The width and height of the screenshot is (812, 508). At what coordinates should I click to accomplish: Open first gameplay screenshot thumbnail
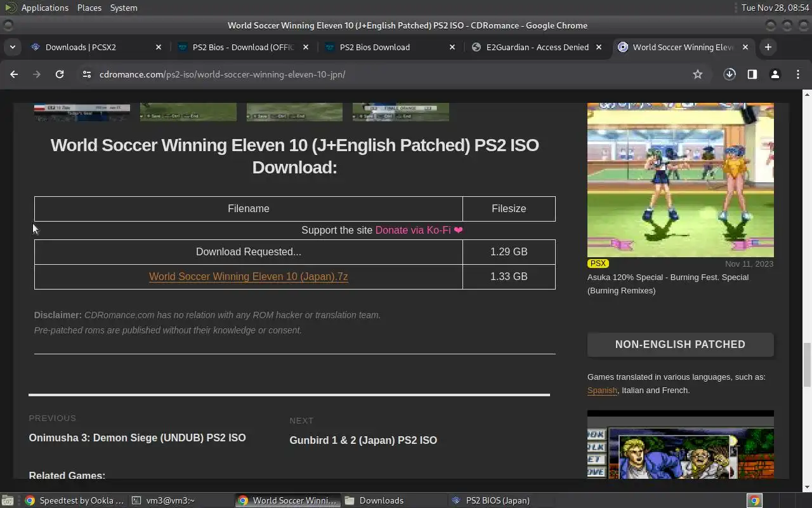[x=82, y=112]
